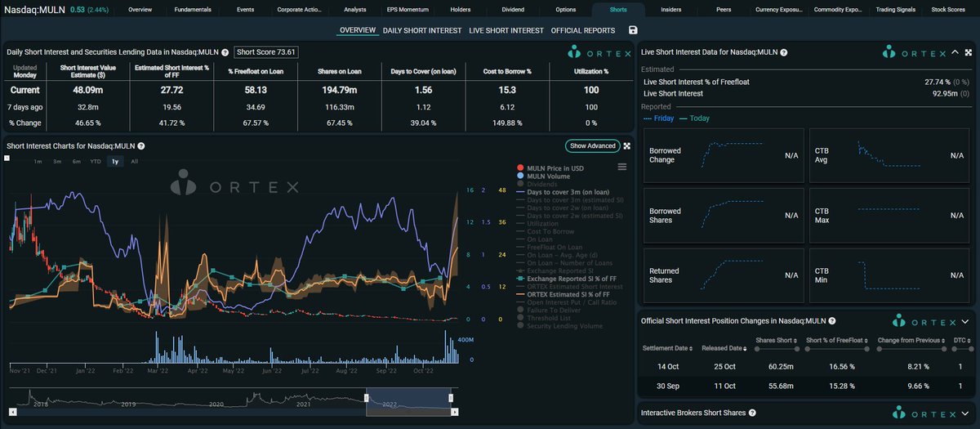
Task: Toggle ORTEX Estimated SI % of FF series
Action: click(x=564, y=294)
